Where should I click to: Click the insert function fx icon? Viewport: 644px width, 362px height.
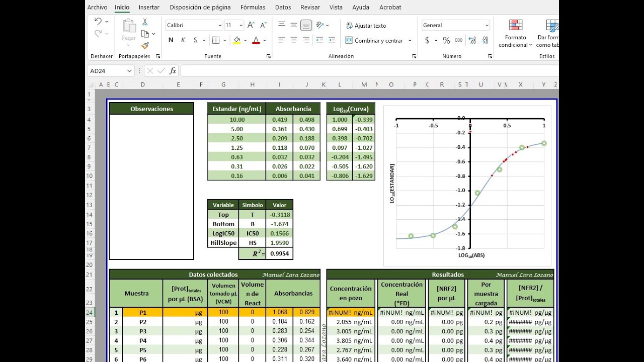[x=173, y=71]
